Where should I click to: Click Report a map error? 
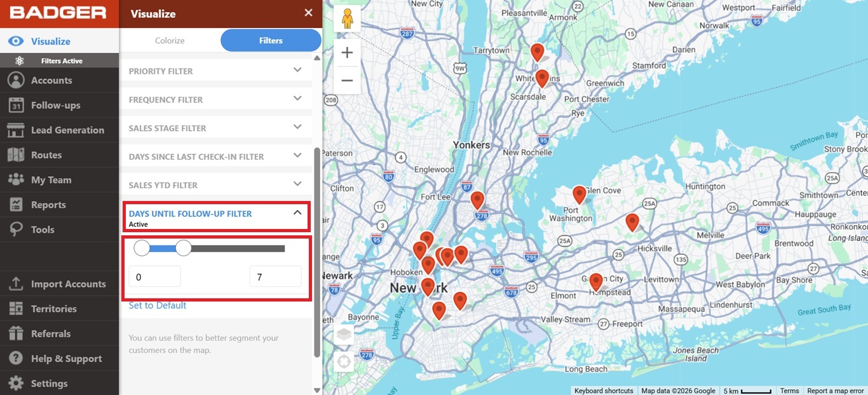[836, 391]
